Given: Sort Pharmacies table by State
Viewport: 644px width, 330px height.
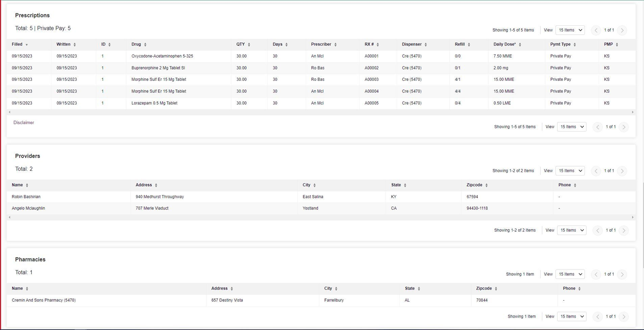Looking at the screenshot, I should tap(413, 288).
